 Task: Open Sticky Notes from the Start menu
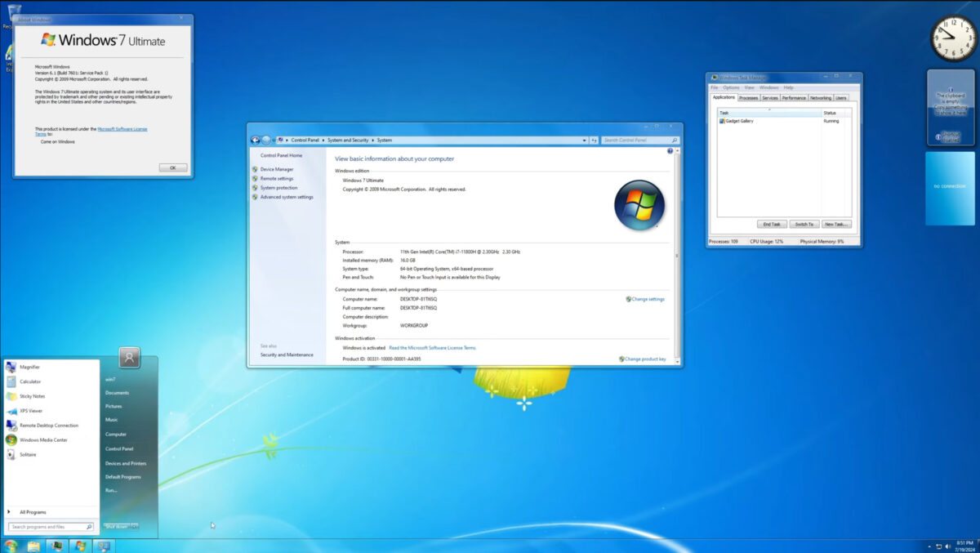click(31, 396)
